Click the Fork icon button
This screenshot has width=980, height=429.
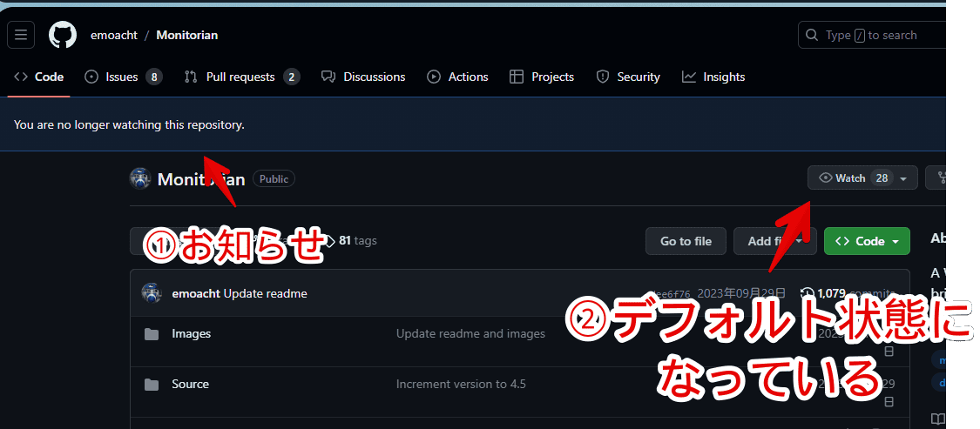click(x=936, y=178)
